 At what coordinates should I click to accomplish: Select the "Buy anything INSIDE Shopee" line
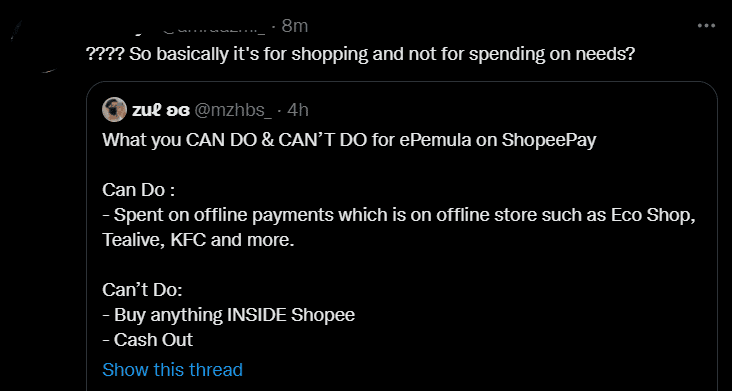(229, 315)
